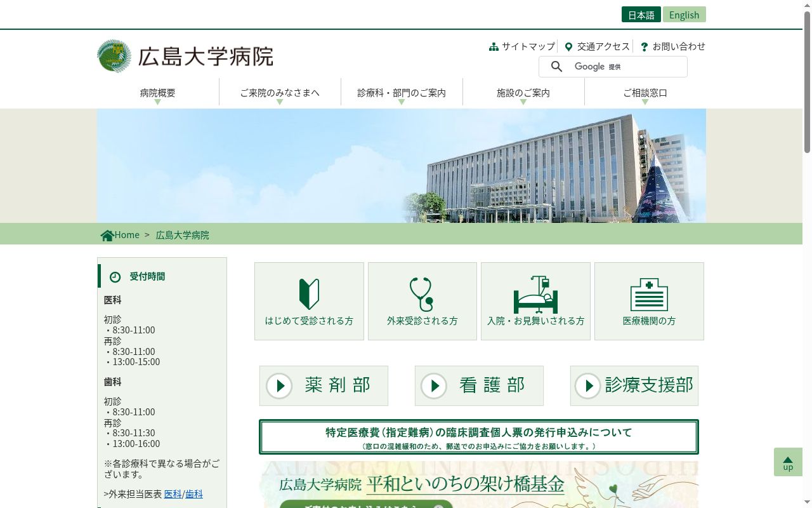Open the 平和といのちの架け橋基金 banner
This screenshot has width=812, height=508.
coord(479,485)
